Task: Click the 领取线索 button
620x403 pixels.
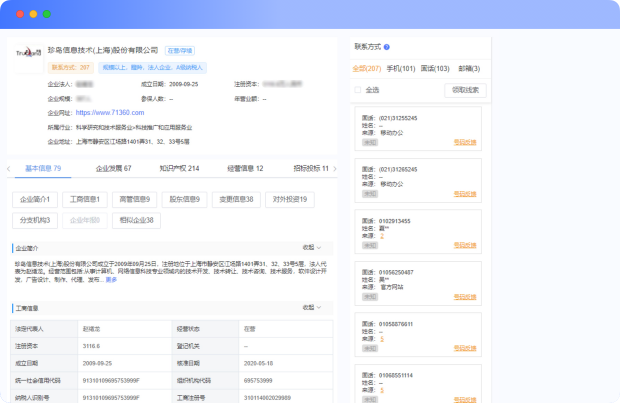Action: [466, 89]
